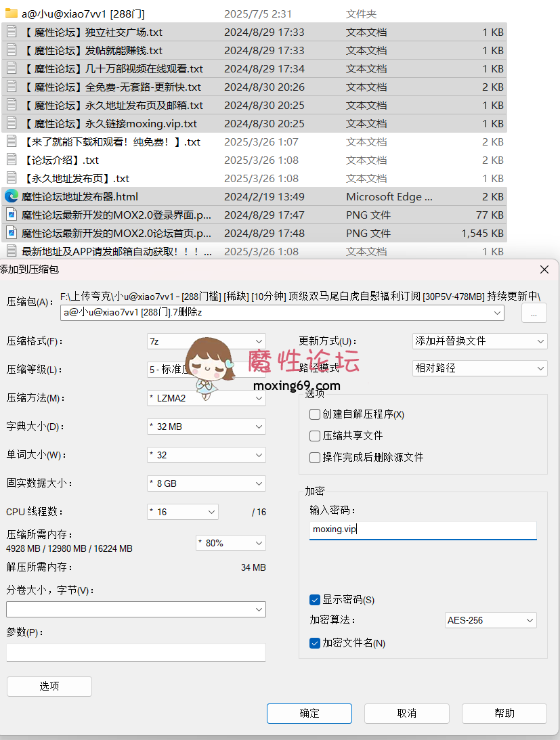Uncheck 加密文件名 checkbox

click(314, 643)
